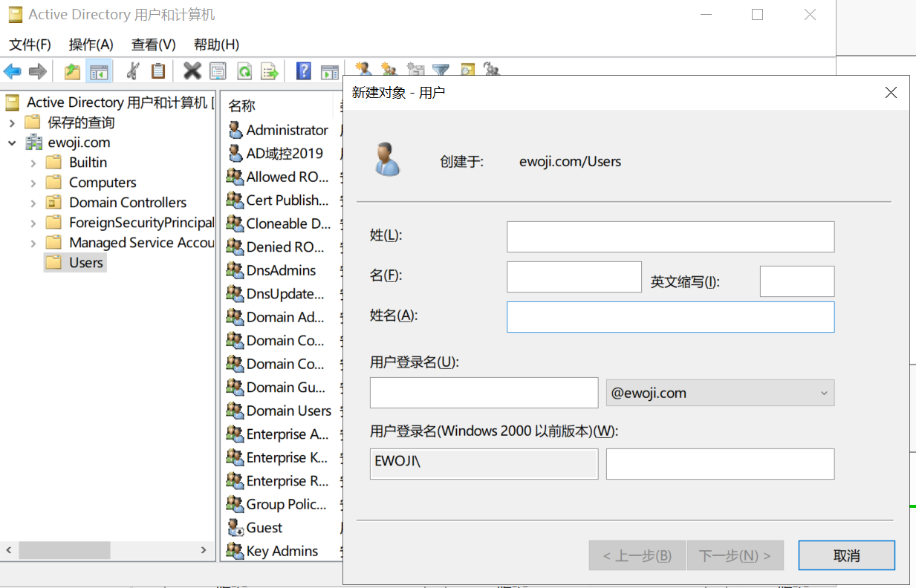
Task: Select the Domain Gu... list entry
Action: tap(276, 388)
